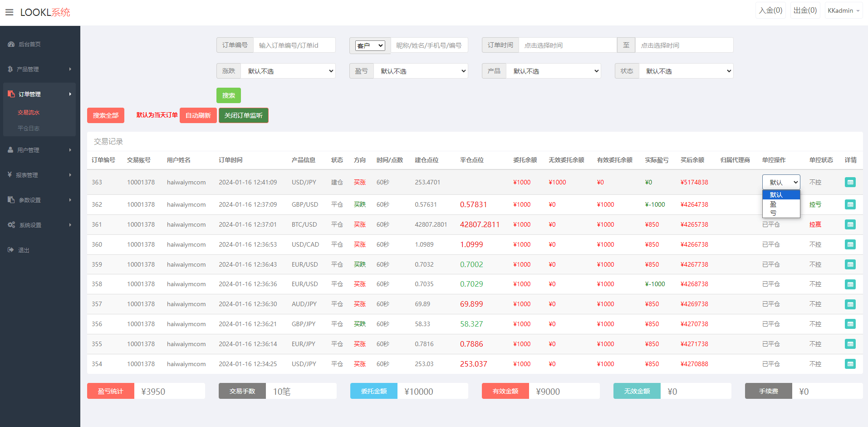This screenshot has height=427, width=868.
Task: Open details icon for order 354
Action: click(850, 364)
